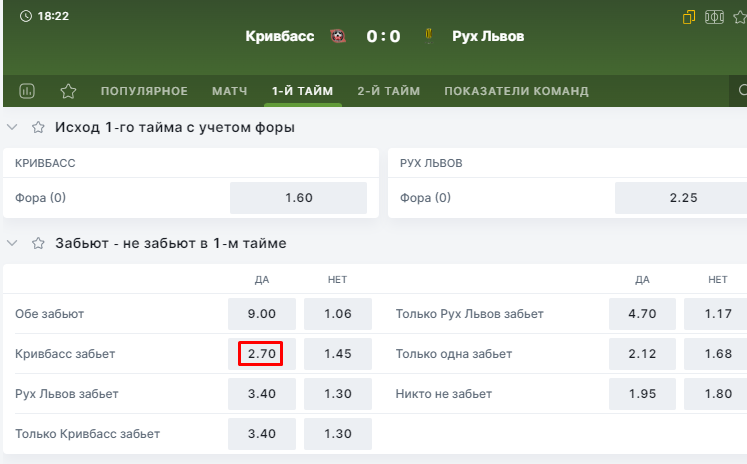Image resolution: width=747 pixels, height=464 pixels.
Task: Click the yellow pop-out window icon
Action: [689, 17]
